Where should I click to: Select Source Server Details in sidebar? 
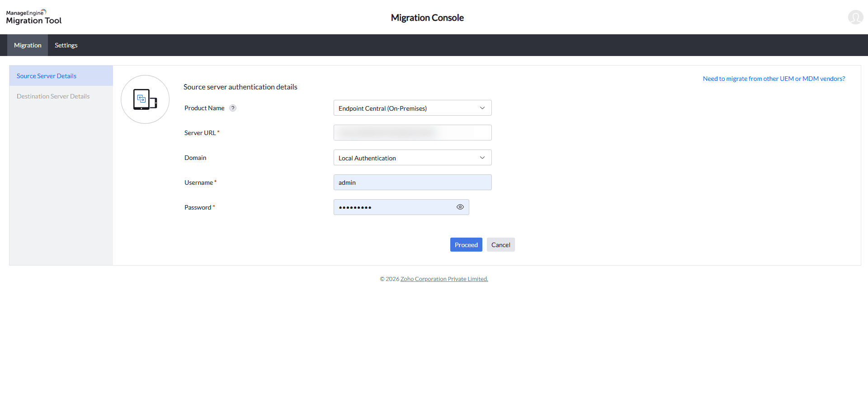[x=61, y=76]
